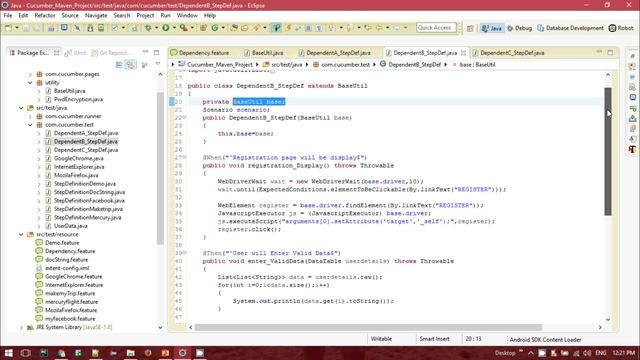Viewport: 640px width, 360px height.
Task: Click the Debug bug toolbar icon
Action: click(x=149, y=28)
